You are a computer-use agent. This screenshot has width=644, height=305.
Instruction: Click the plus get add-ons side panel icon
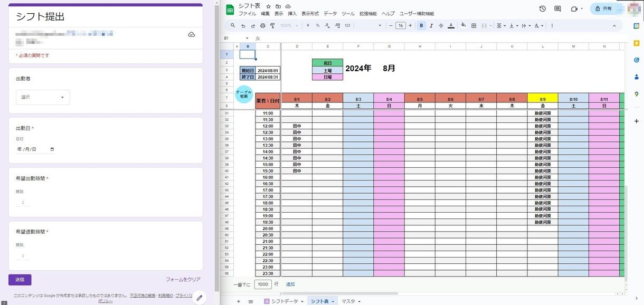click(x=636, y=121)
